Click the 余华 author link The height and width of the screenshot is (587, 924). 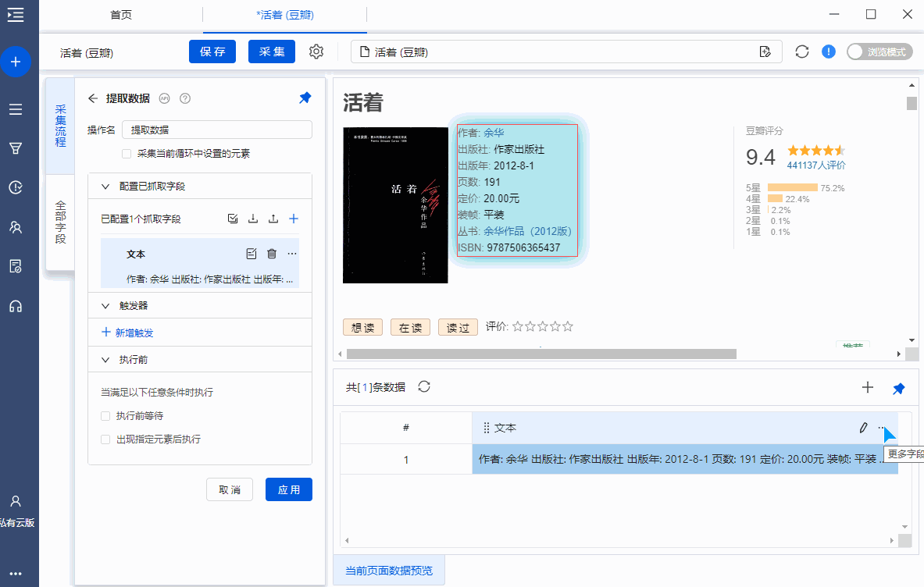tap(494, 133)
